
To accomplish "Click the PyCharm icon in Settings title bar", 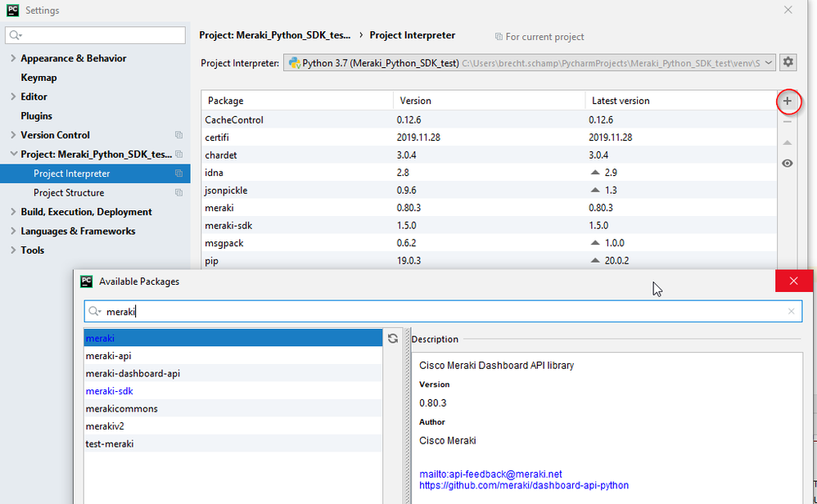I will [x=12, y=10].
